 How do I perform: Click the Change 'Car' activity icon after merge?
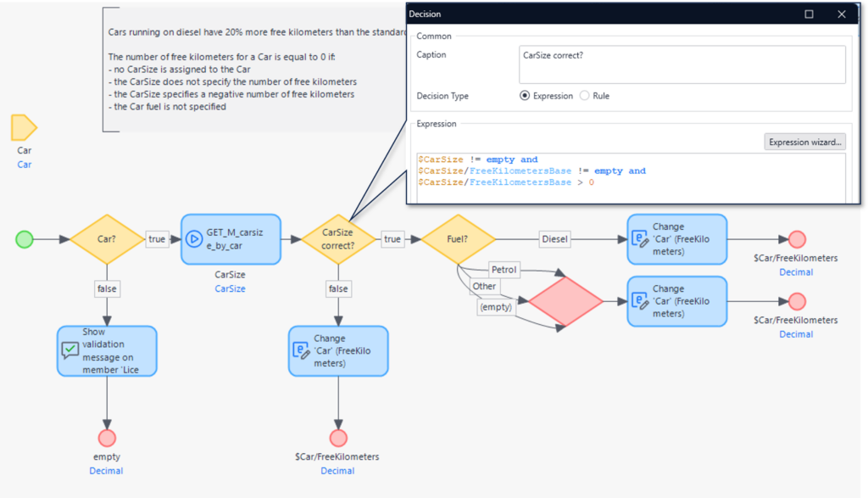point(640,301)
